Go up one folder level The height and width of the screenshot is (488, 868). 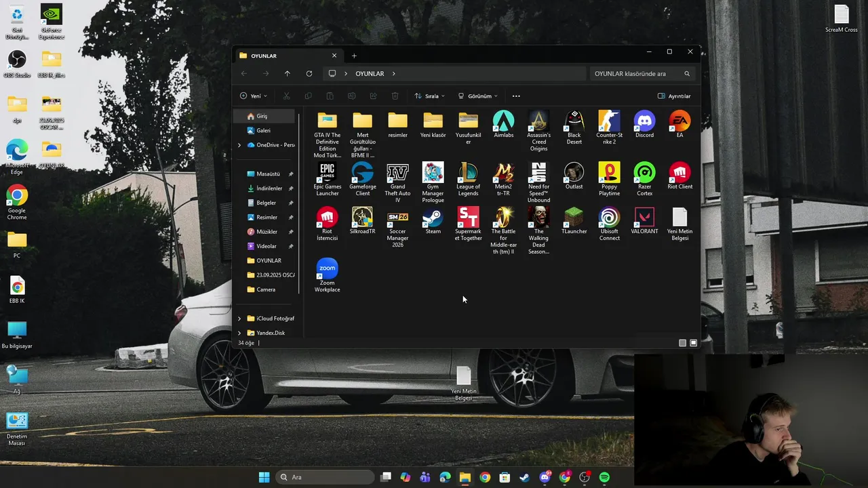point(288,73)
